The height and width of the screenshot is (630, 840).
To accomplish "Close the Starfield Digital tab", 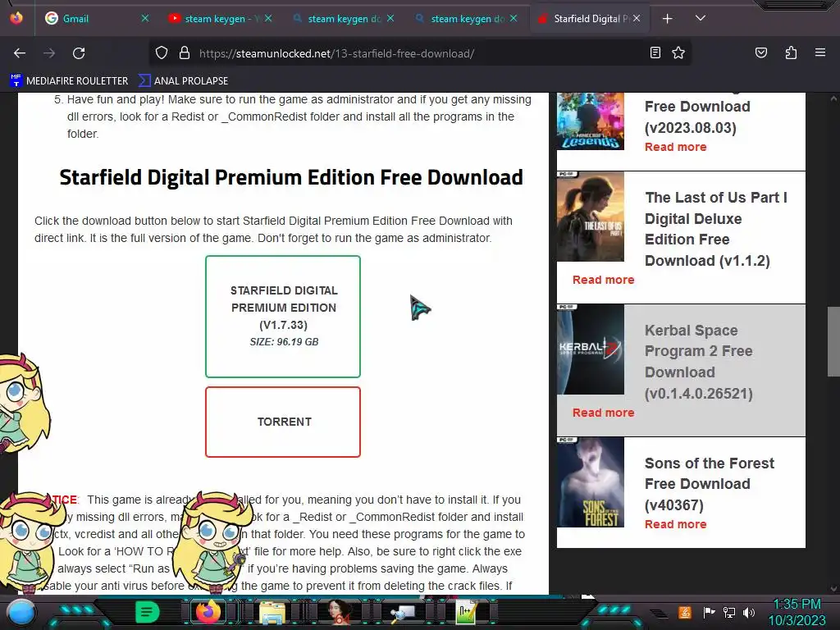I will click(637, 19).
